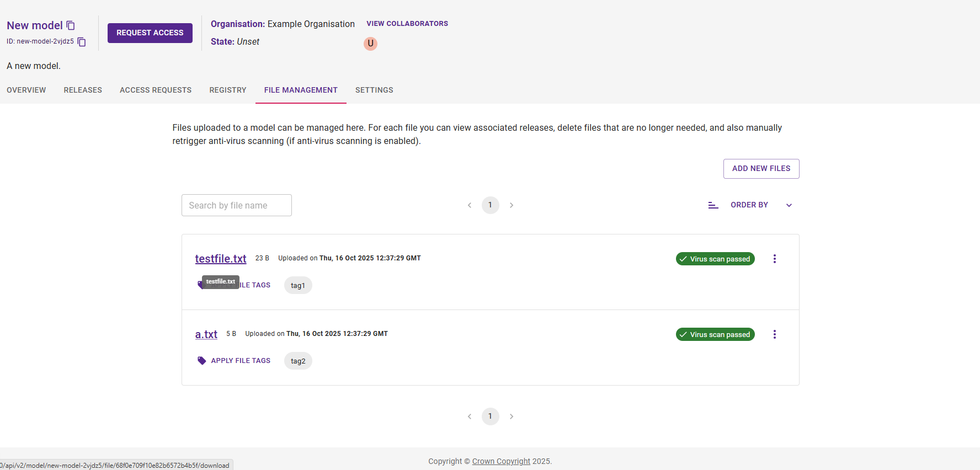The height and width of the screenshot is (470, 980).
Task: Click the Search by file name field
Action: [x=236, y=205]
